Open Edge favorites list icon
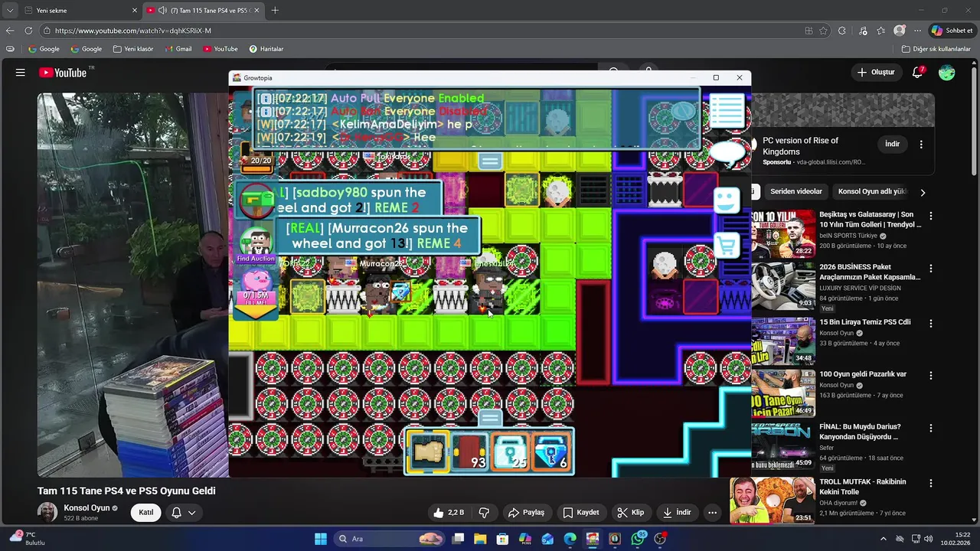Viewport: 980px width, 551px height. pyautogui.click(x=881, y=31)
